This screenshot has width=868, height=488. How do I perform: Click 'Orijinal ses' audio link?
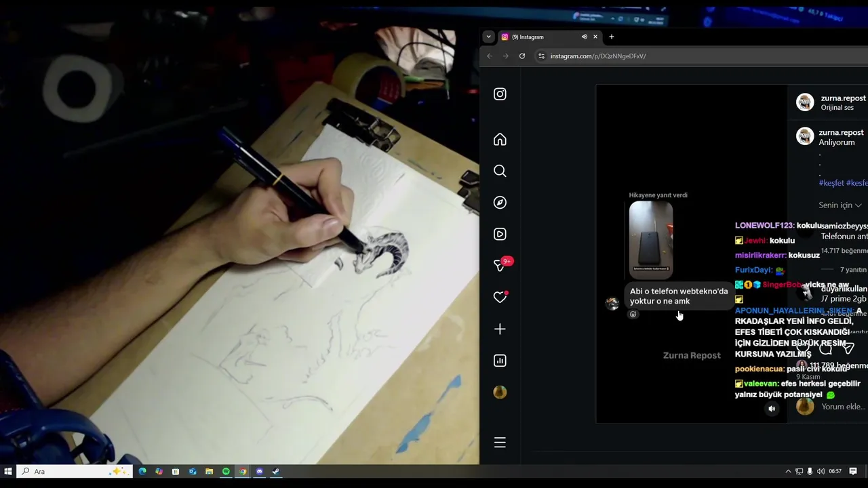(x=837, y=108)
